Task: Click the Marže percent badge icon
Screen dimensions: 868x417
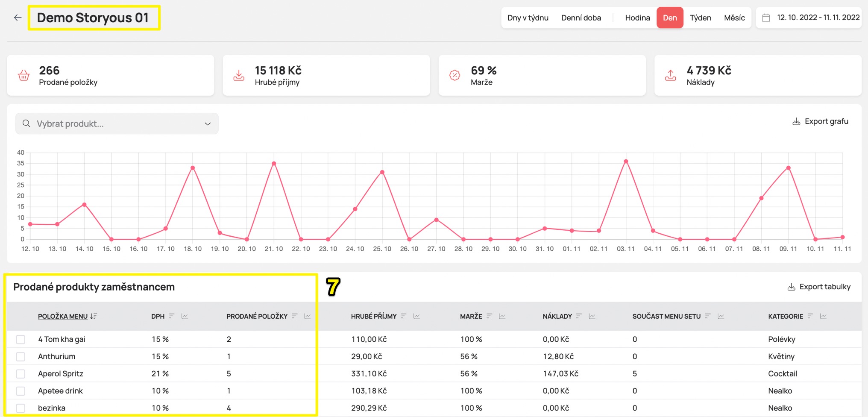Action: tap(455, 76)
